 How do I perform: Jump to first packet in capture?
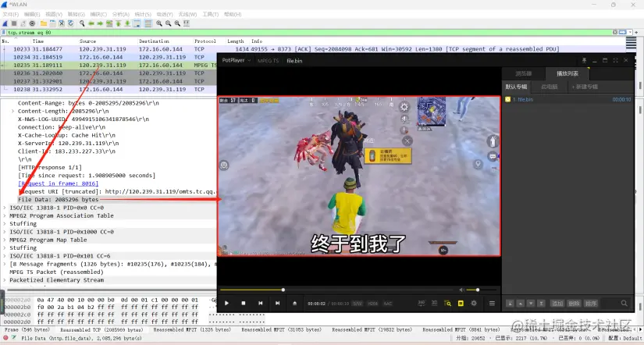point(119,23)
